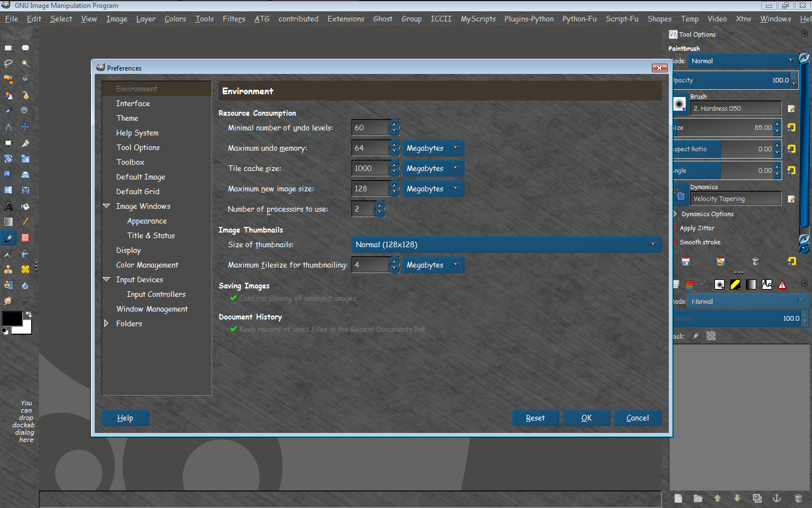Expand the Folders tree node
812x508 pixels.
pos(106,324)
